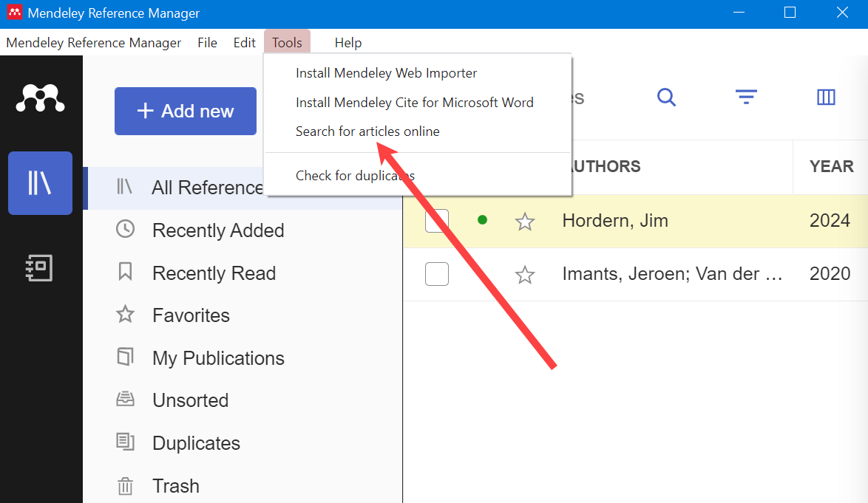Image resolution: width=868 pixels, height=503 pixels.
Task: Click the column layout icon
Action: tap(826, 97)
